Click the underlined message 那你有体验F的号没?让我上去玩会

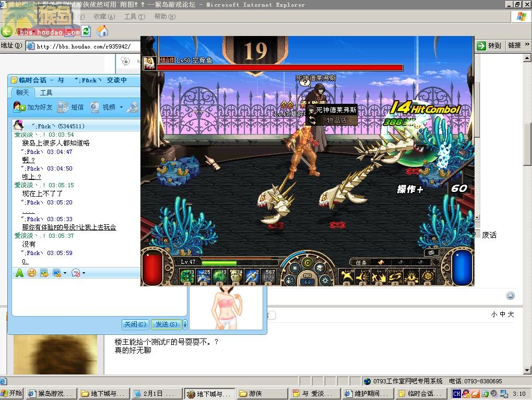point(69,227)
